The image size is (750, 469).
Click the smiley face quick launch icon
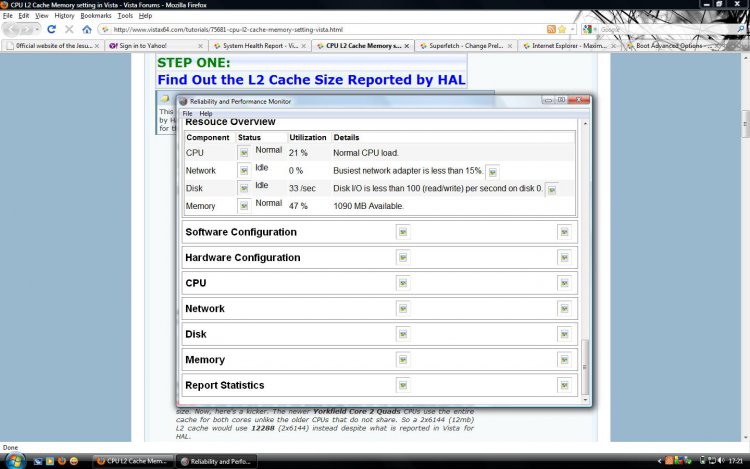pos(74,461)
